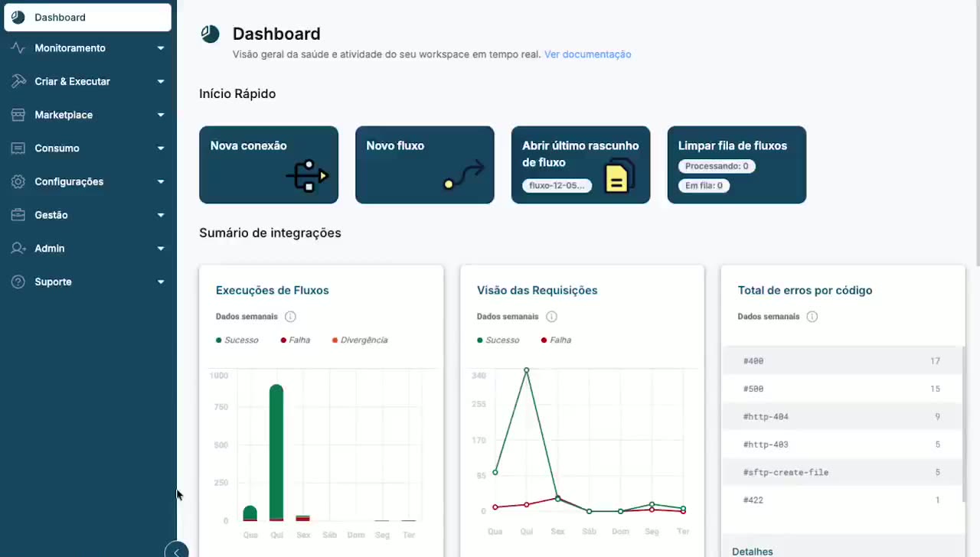Click the Detalhes section header

753,552
